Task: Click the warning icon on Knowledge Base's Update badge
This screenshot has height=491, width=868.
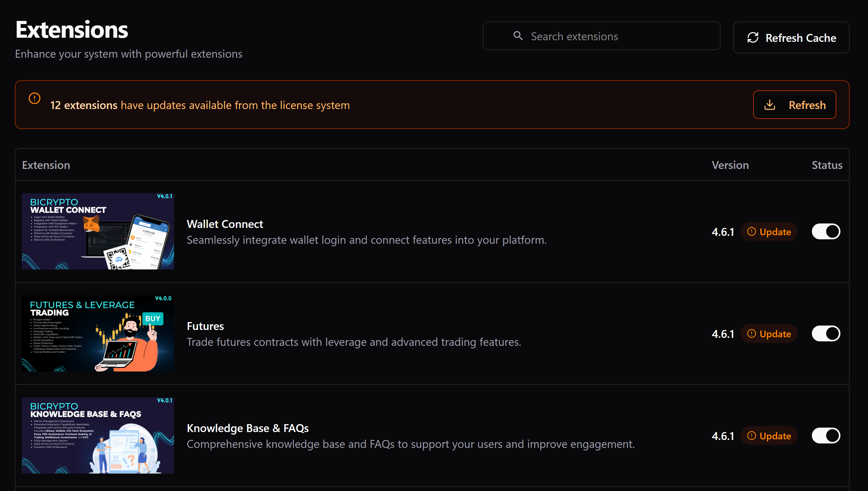Action: click(x=752, y=436)
